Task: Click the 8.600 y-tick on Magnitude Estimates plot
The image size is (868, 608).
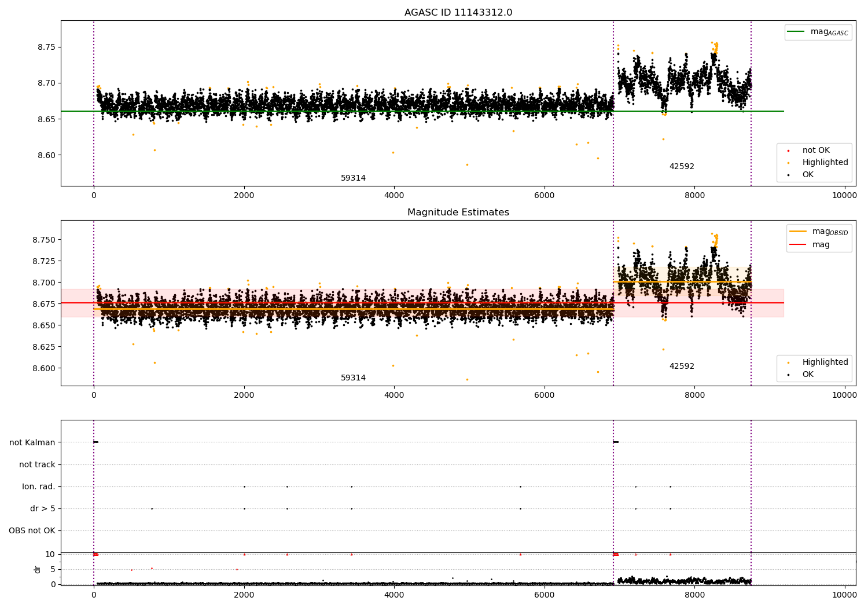Action: point(45,368)
